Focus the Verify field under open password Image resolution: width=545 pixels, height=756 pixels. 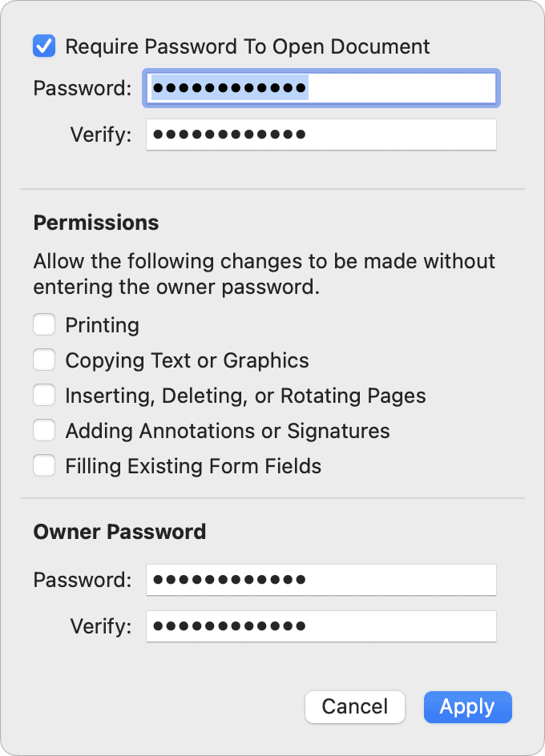click(321, 135)
